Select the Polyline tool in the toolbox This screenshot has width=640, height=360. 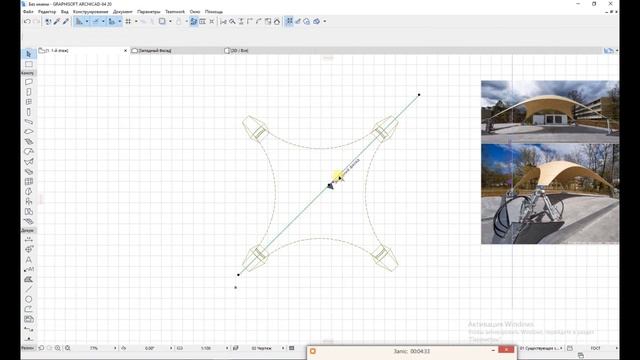point(29,309)
